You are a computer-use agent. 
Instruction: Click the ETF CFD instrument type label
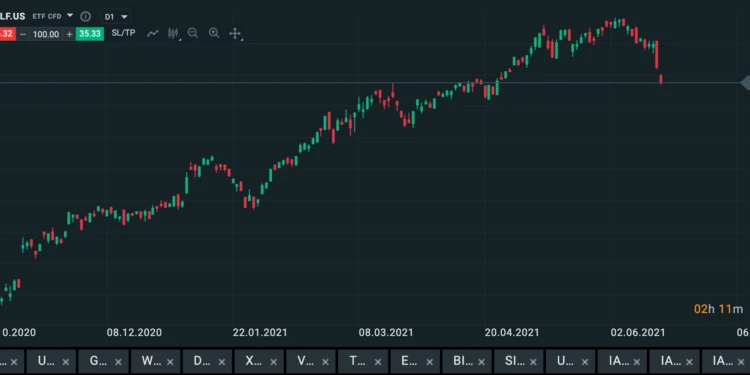[47, 16]
